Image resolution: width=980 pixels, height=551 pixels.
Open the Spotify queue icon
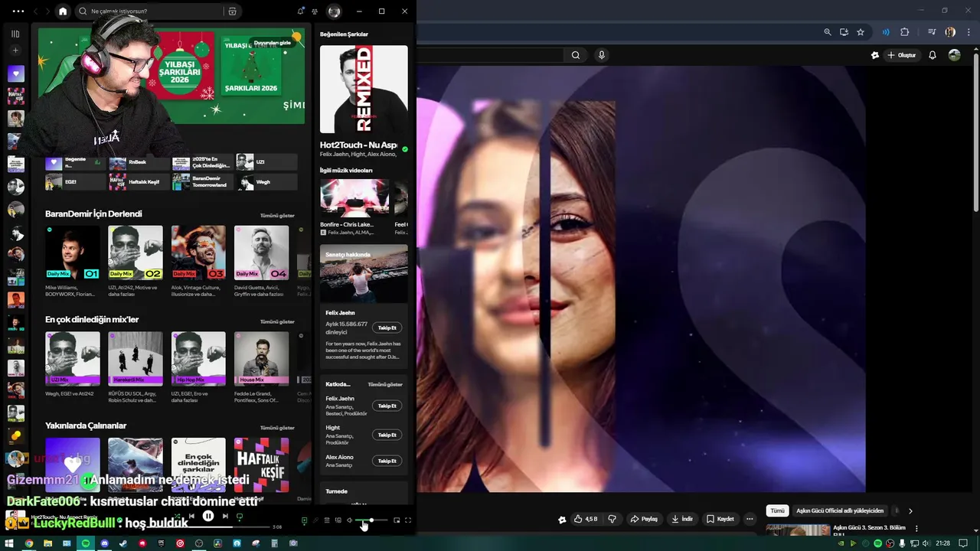click(x=327, y=520)
